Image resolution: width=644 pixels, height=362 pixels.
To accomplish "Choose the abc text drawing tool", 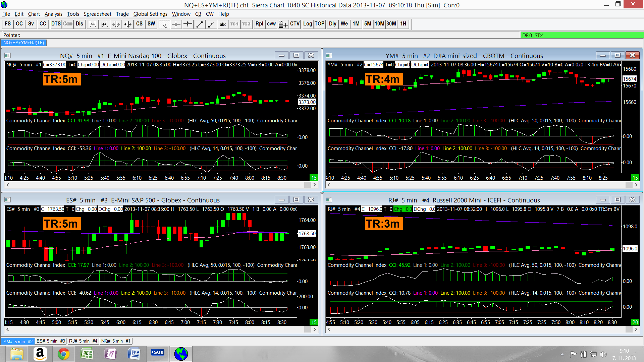I will pos(223,24).
